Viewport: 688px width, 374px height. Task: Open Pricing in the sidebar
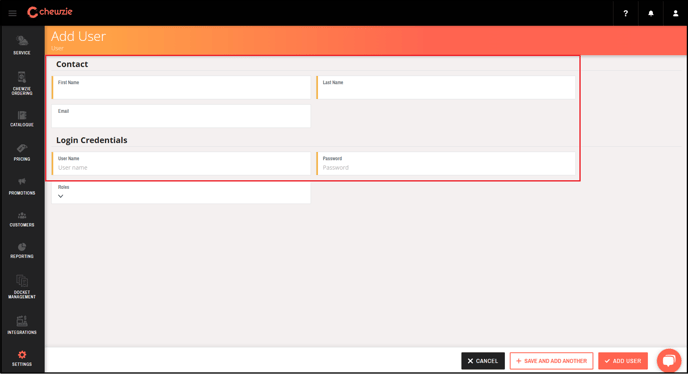(x=22, y=152)
